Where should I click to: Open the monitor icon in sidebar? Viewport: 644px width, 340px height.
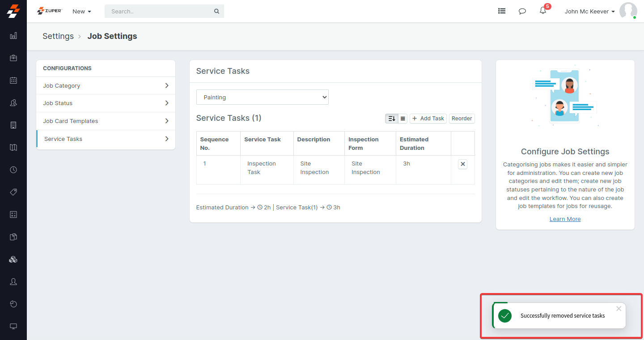pyautogui.click(x=13, y=326)
